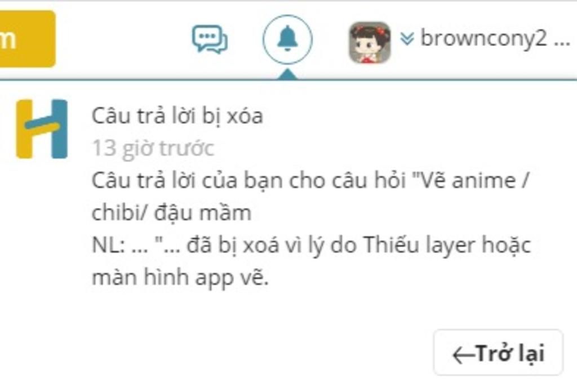Click the partially visible yellow button

tap(28, 39)
